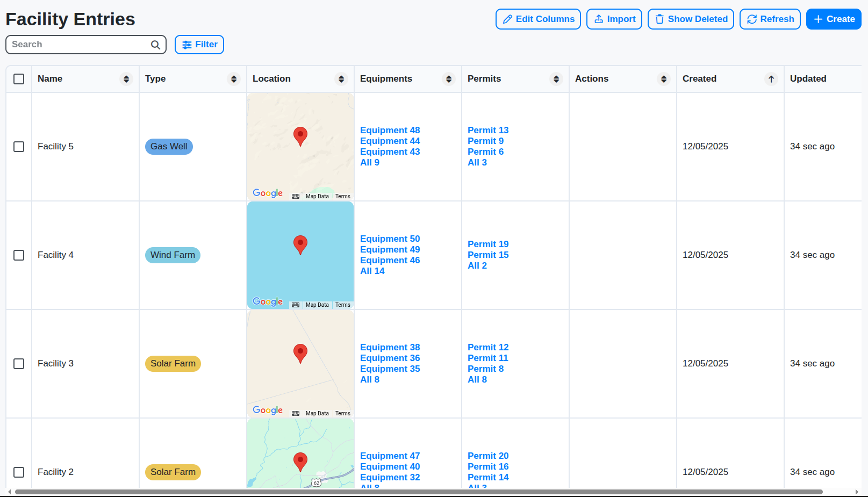Open the Permit 19 link
This screenshot has height=497, width=868.
pyautogui.click(x=488, y=244)
